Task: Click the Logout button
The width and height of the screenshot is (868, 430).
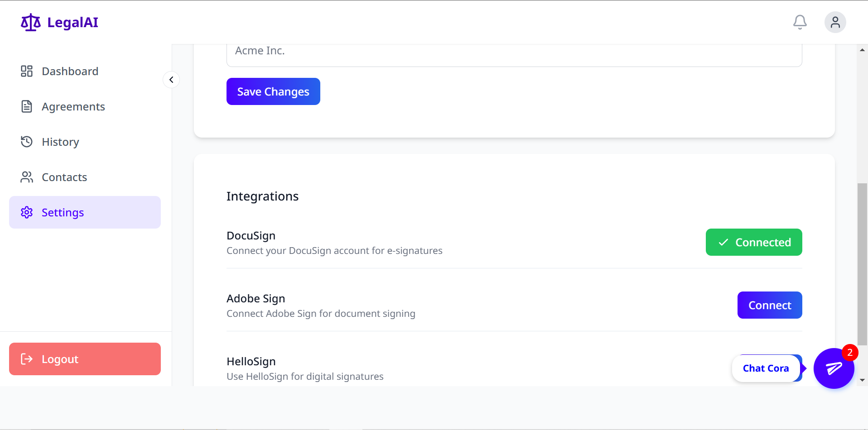Action: click(85, 359)
